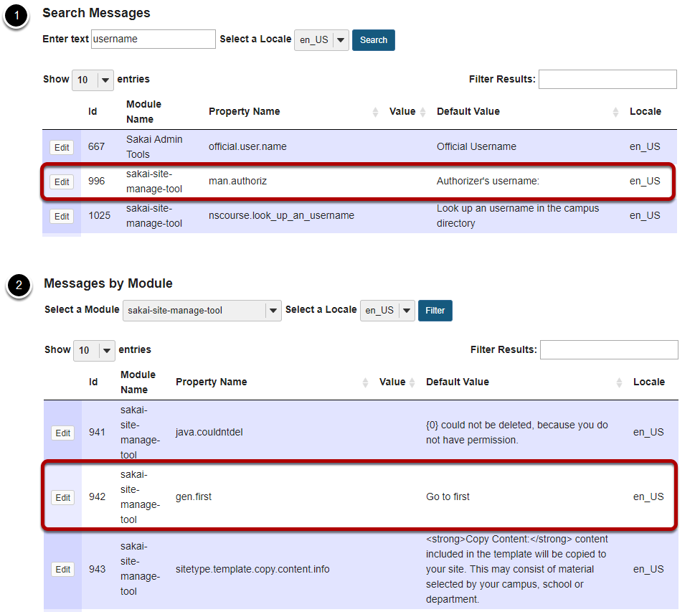
Task: Select the sitetype.template.copy.content.info cell
Action: (252, 569)
